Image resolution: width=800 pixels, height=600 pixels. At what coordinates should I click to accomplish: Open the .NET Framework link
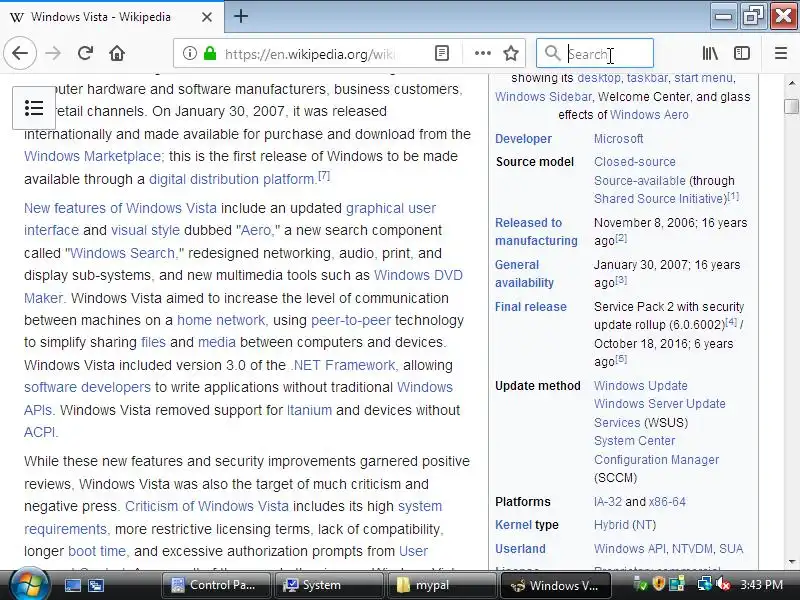(x=344, y=365)
